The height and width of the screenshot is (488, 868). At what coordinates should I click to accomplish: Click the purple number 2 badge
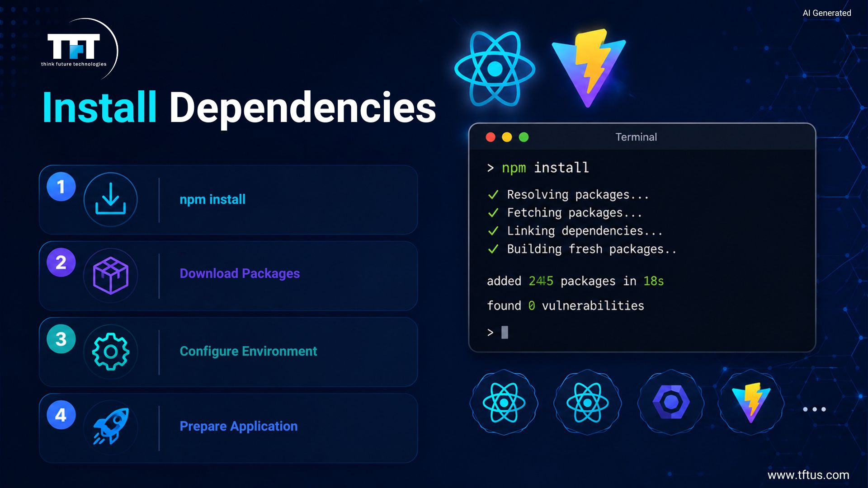click(61, 263)
